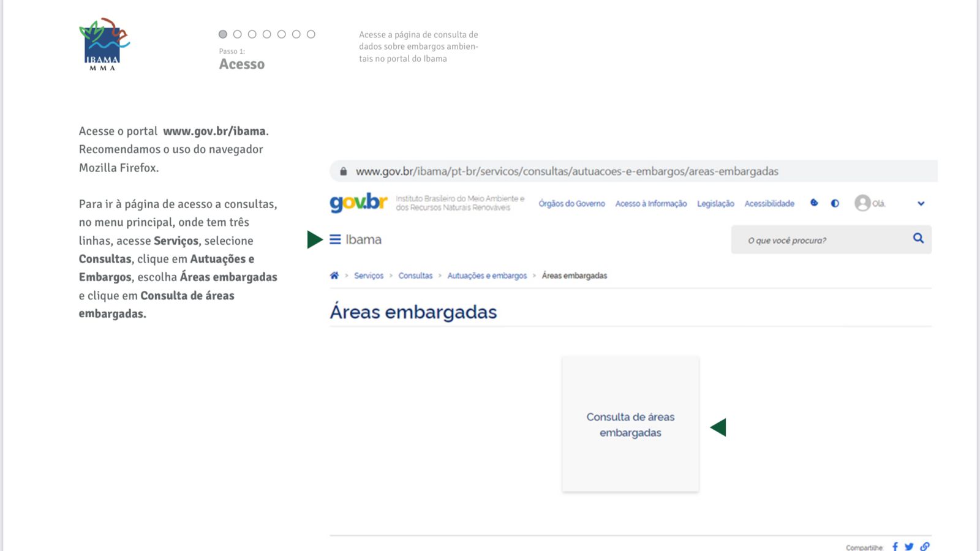Open the Legislação link
Viewport: 980px width, 551px height.
coord(715,204)
